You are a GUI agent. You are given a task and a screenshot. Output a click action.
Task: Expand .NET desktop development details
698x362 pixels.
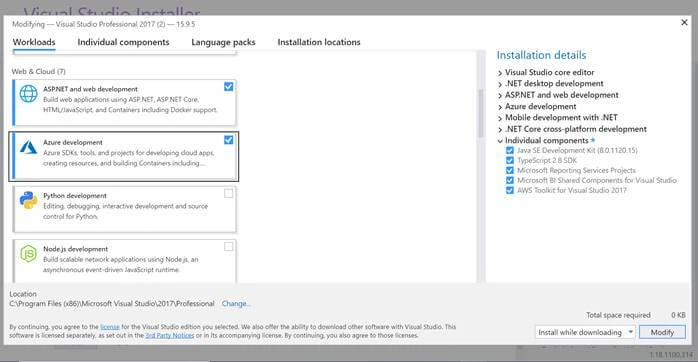[x=500, y=84]
